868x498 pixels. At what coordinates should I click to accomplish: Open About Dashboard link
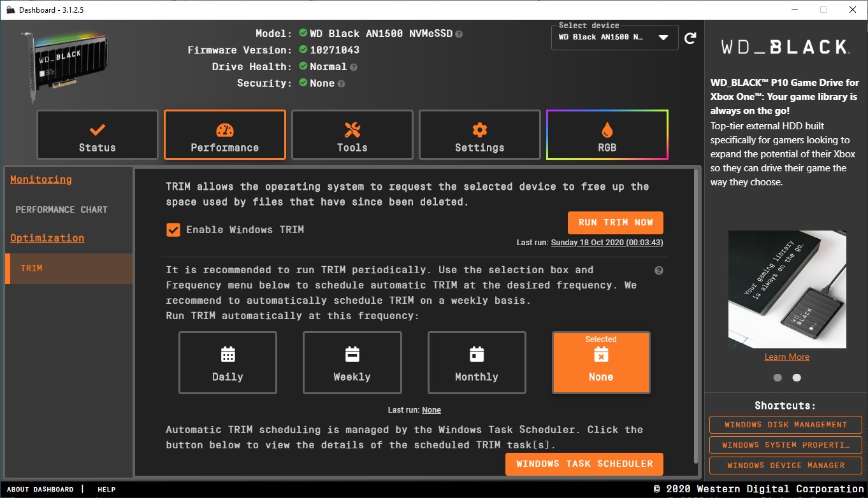[40, 490]
